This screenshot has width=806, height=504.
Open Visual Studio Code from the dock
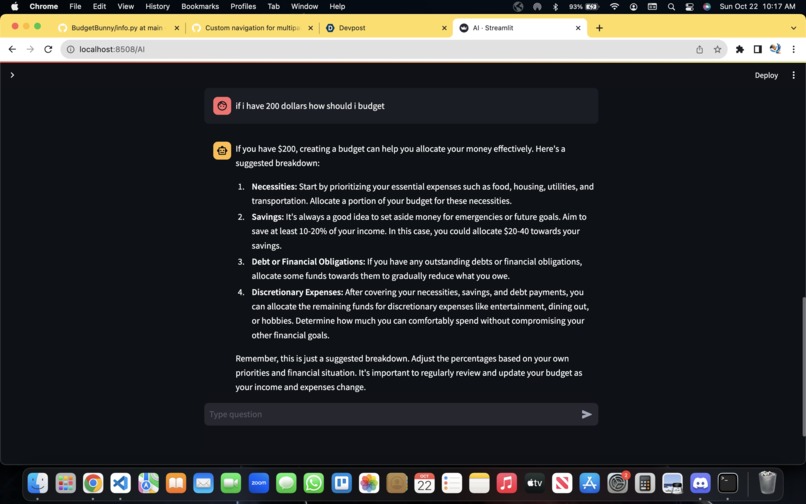click(x=120, y=483)
